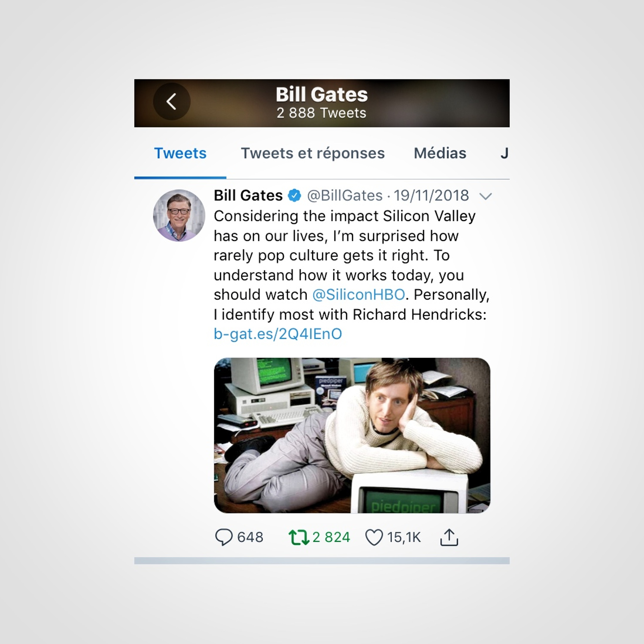Like the tweet with the heart icon
This screenshot has height=644, width=644.
pyautogui.click(x=374, y=537)
